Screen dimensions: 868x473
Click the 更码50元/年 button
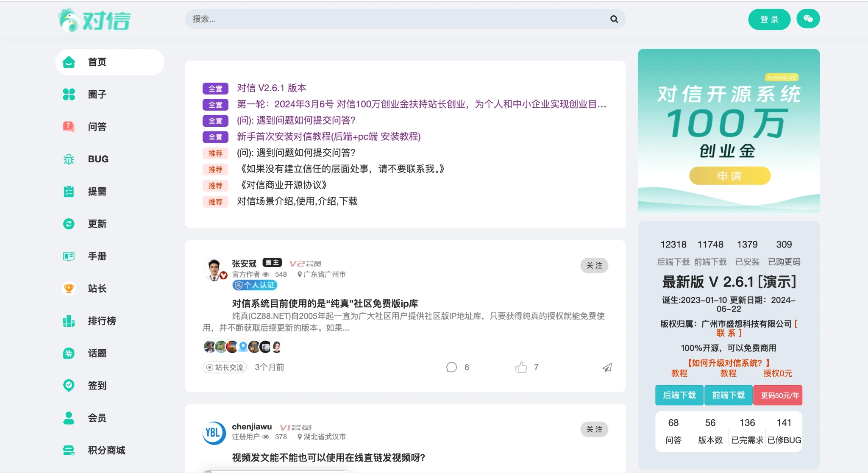[778, 395]
